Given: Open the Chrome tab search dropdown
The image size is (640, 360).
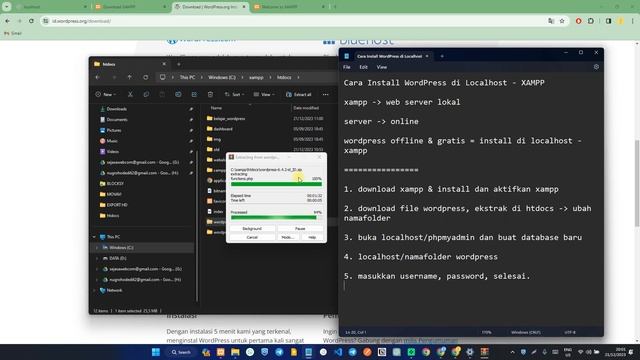Looking at the screenshot, I should click(7, 7).
